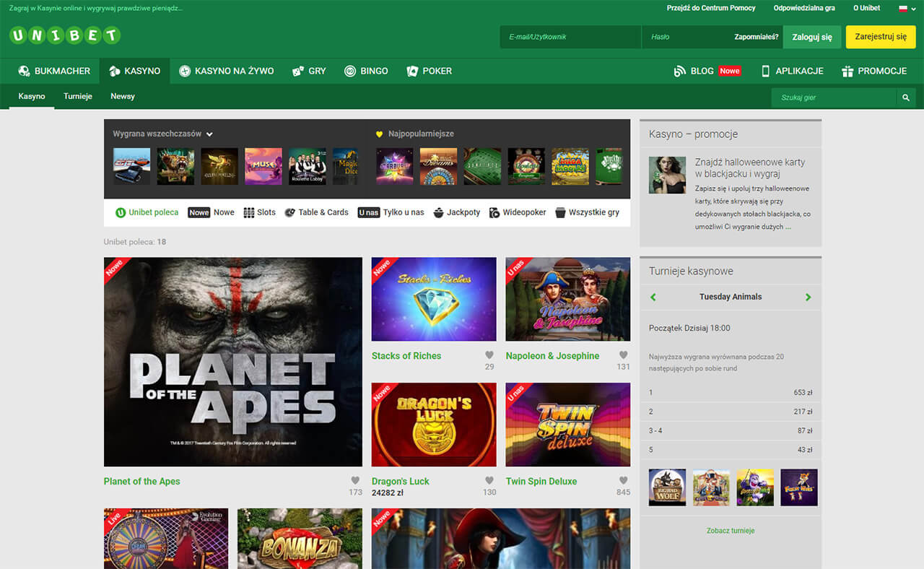Image resolution: width=924 pixels, height=569 pixels.
Task: Open Planet of the Apes game image
Action: 233,362
